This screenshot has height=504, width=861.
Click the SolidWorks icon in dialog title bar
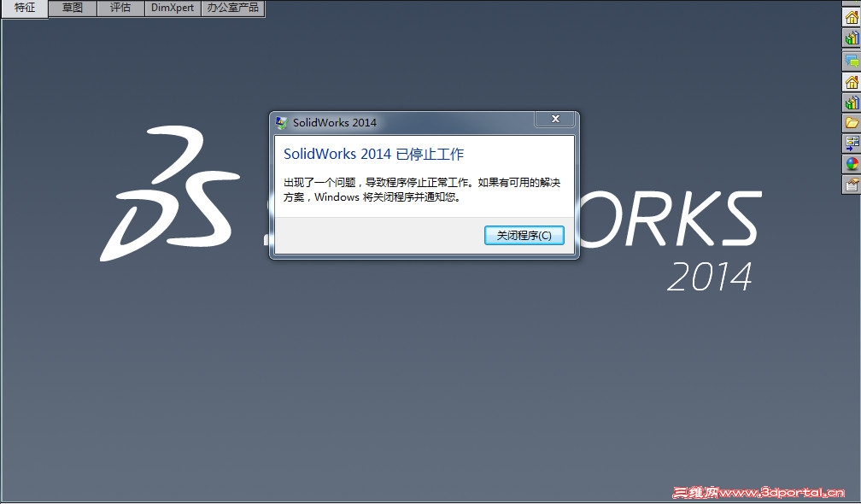click(x=281, y=122)
